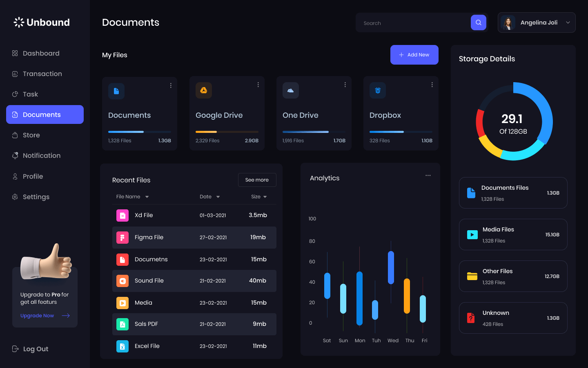Open the Size column sort options
This screenshot has width=588, height=368.
click(265, 197)
